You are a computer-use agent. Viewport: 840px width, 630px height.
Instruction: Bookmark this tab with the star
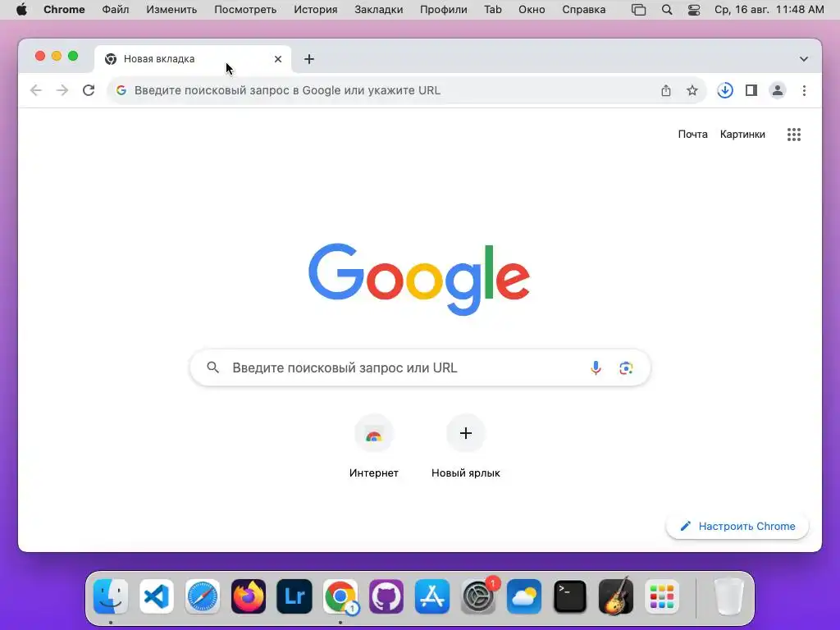[692, 90]
